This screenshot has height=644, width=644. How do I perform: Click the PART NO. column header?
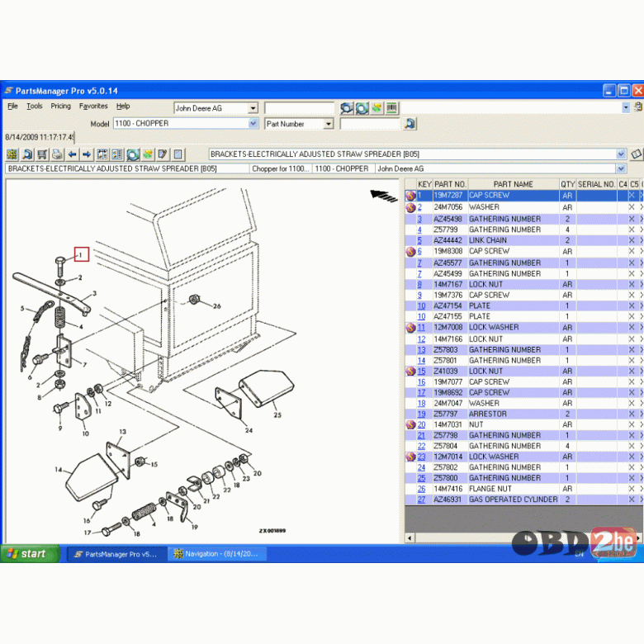click(450, 184)
